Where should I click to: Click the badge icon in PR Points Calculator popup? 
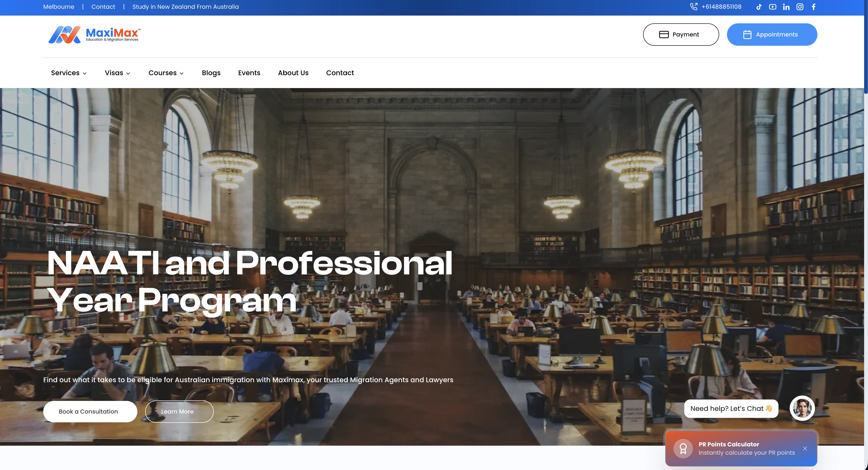pos(683,448)
